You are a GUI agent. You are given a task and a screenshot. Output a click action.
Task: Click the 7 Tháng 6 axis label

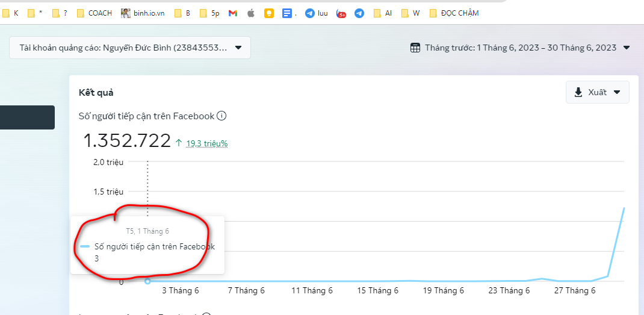point(246,291)
